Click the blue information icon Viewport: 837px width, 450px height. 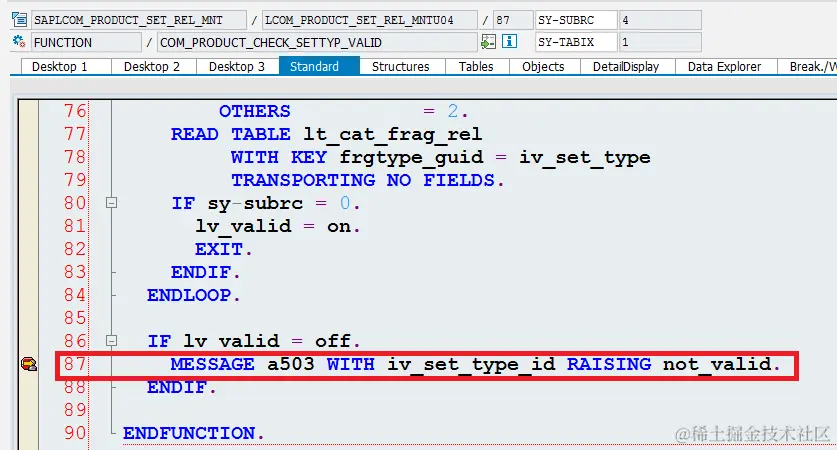pyautogui.click(x=509, y=41)
